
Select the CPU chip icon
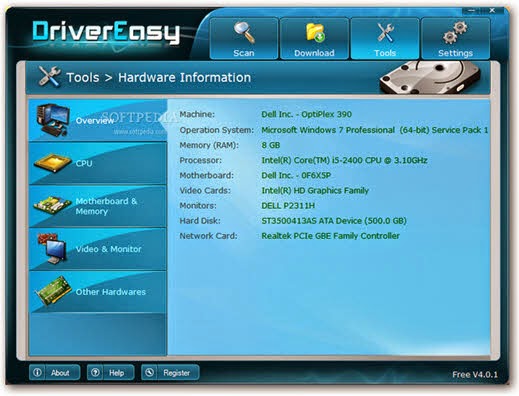coord(52,163)
